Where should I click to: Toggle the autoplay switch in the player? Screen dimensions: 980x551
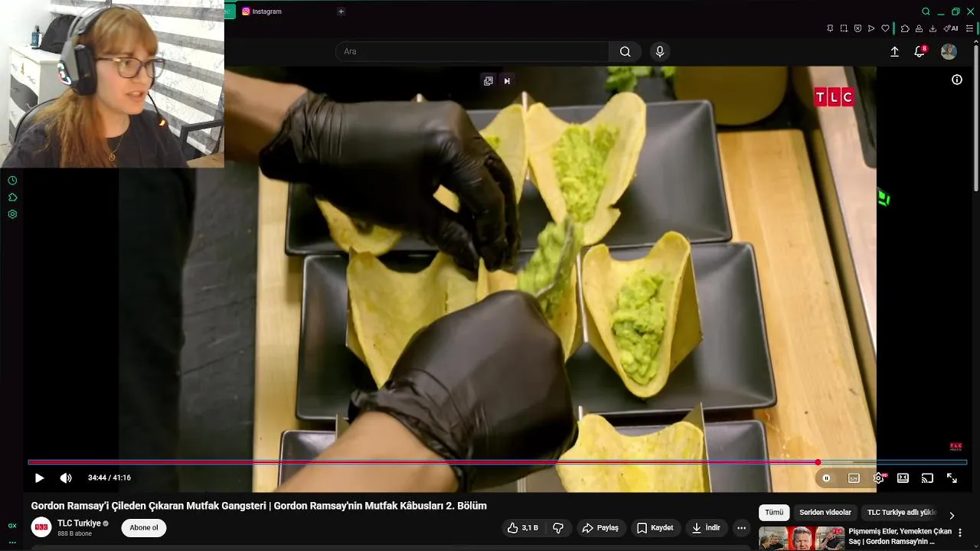(826, 478)
